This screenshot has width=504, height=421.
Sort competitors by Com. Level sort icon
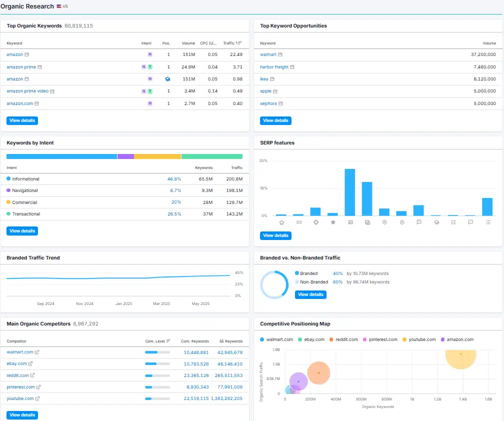pyautogui.click(x=168, y=341)
